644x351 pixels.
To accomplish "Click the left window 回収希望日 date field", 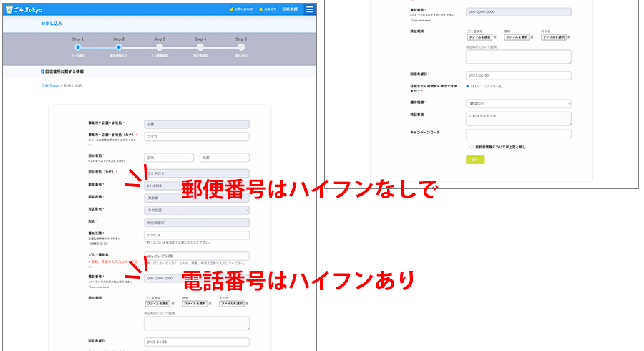I will click(196, 342).
